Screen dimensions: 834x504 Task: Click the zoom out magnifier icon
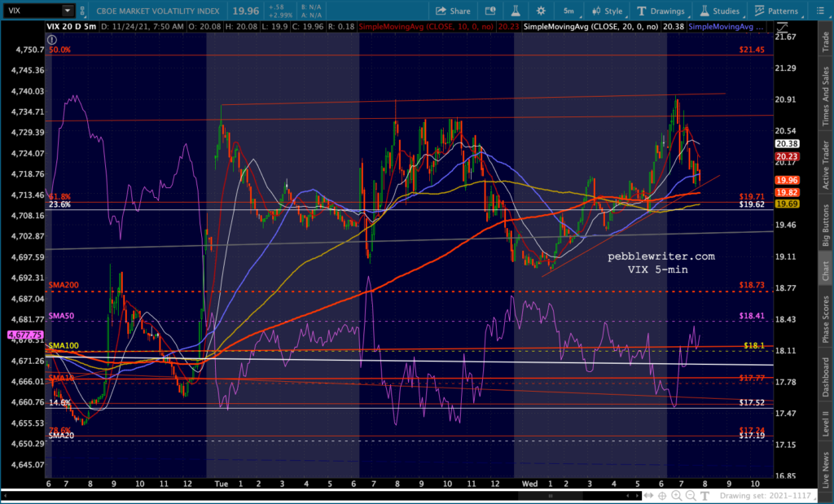point(690,496)
